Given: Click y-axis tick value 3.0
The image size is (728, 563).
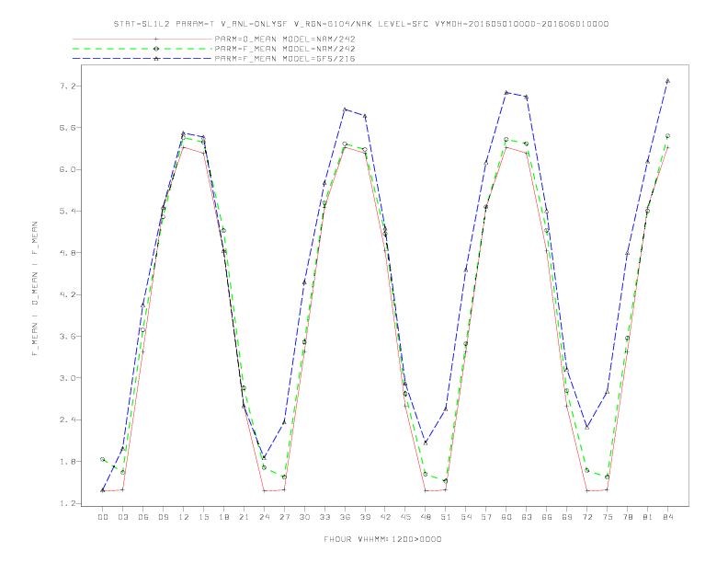Looking at the screenshot, I should point(66,378).
